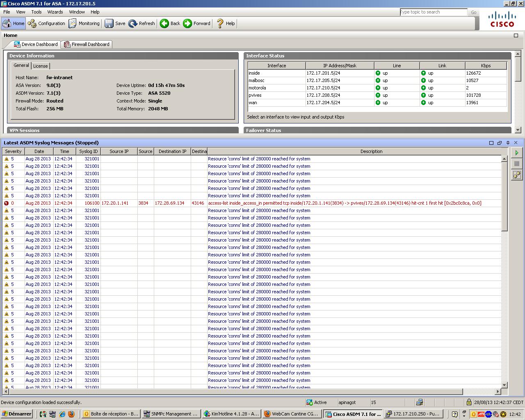Switch to Boîte de réception taskbar window

pyautogui.click(x=111, y=414)
